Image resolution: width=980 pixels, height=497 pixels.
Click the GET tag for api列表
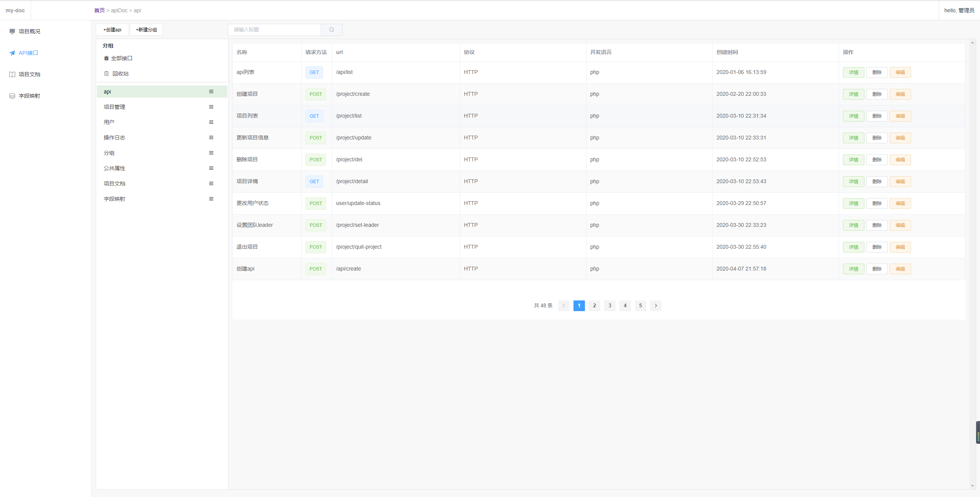pyautogui.click(x=314, y=72)
